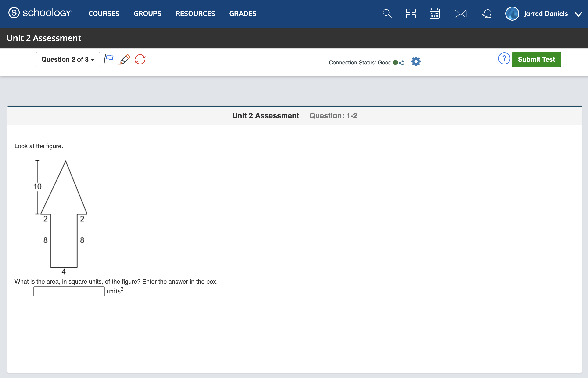Click the red refresh arrows icon
The image size is (588, 378).
(140, 59)
